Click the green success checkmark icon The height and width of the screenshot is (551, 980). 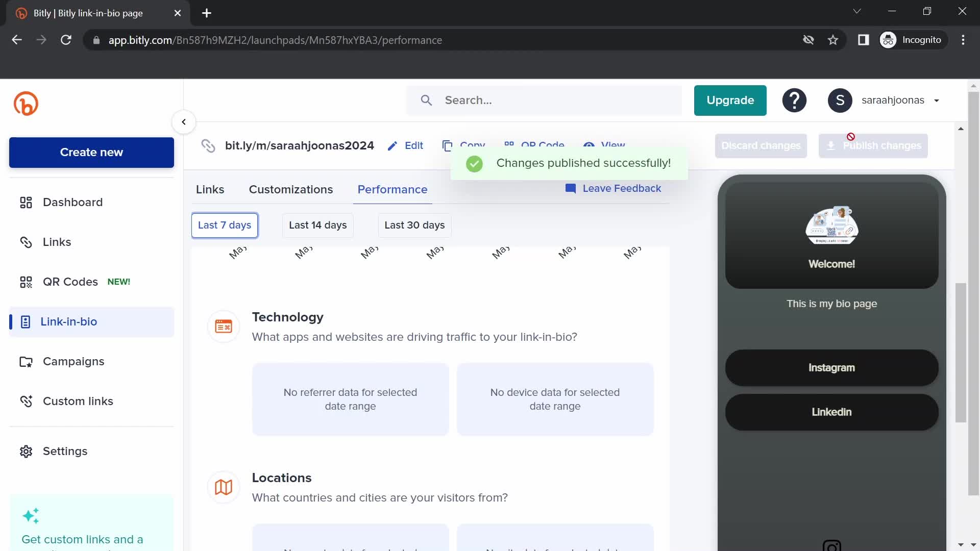(x=474, y=164)
